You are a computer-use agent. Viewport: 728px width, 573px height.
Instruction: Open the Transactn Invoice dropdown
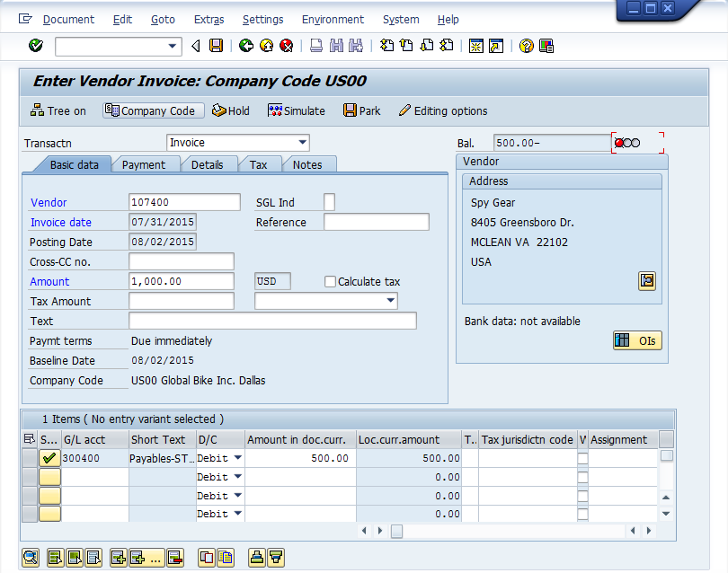pyautogui.click(x=302, y=142)
